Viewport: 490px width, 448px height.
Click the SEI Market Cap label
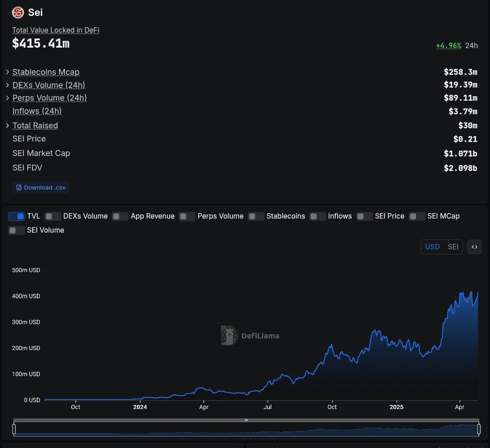pyautogui.click(x=41, y=153)
